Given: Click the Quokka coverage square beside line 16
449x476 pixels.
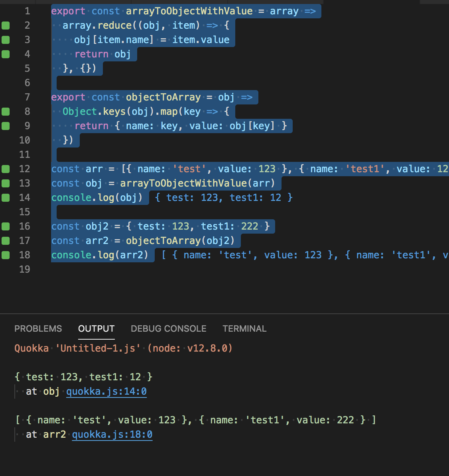Looking at the screenshot, I should pyautogui.click(x=6, y=226).
